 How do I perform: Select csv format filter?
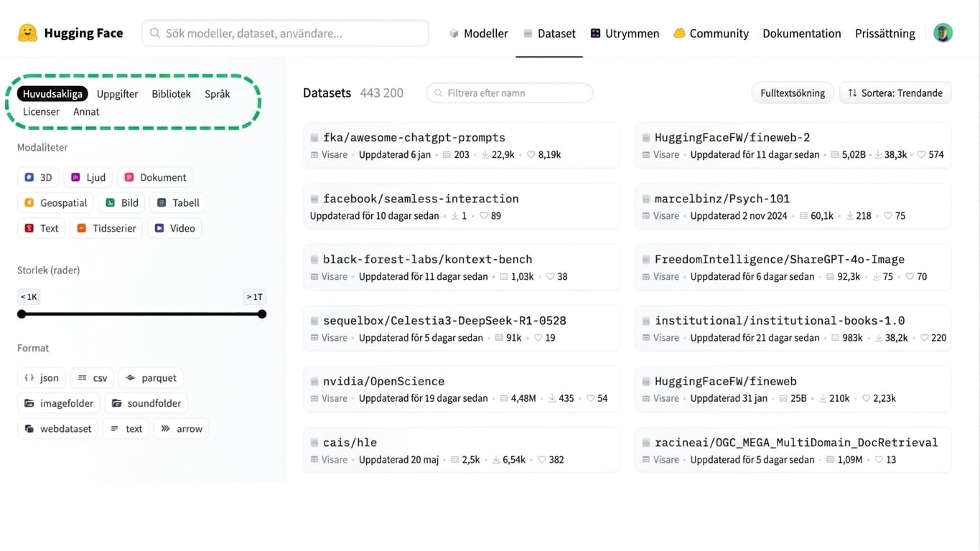click(x=92, y=378)
